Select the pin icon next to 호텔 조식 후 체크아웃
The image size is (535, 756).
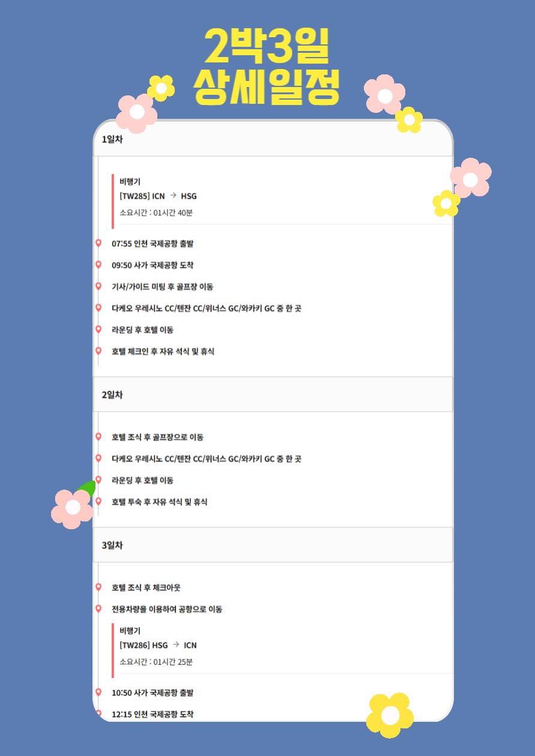pyautogui.click(x=98, y=588)
